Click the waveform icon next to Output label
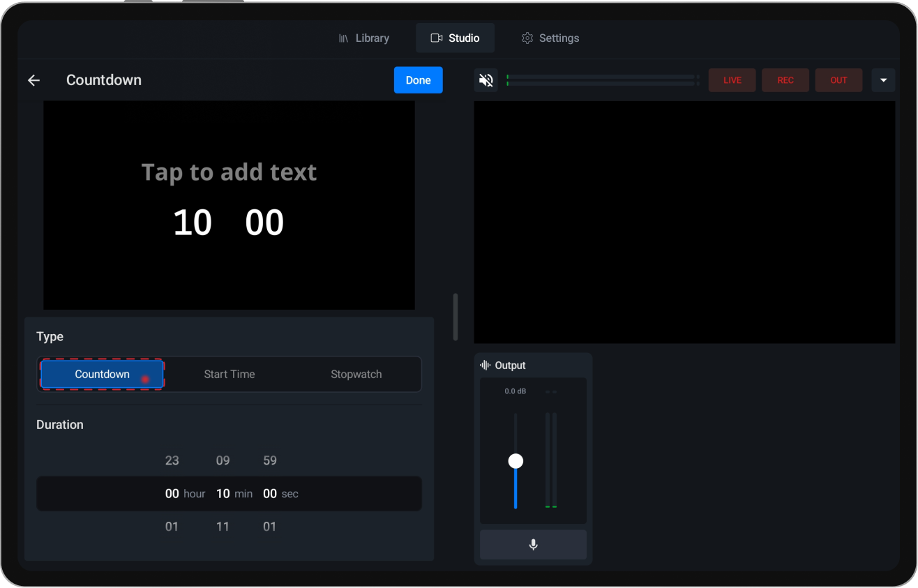918x588 pixels. click(484, 365)
